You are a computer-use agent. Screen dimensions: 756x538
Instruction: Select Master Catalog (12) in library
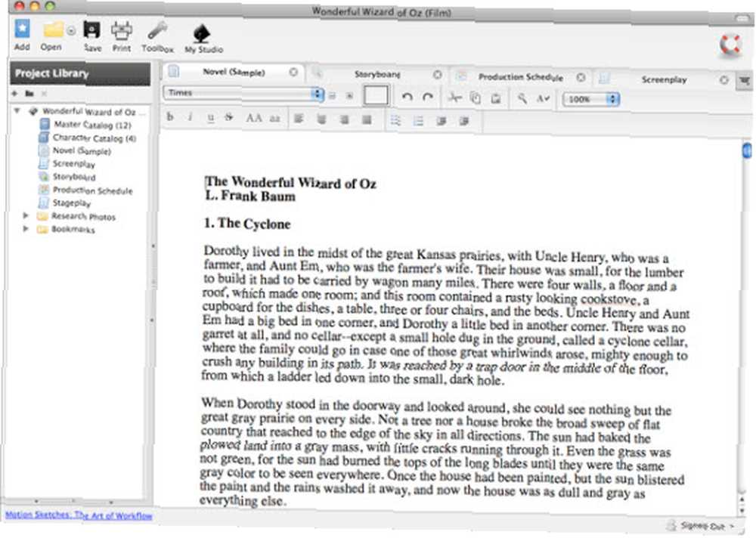pyautogui.click(x=85, y=125)
